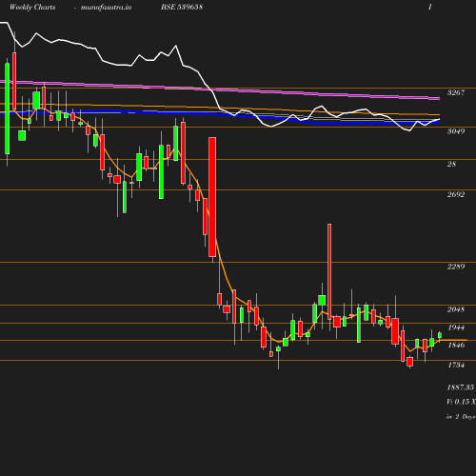
Task: Select the 1944 price level label
Action: 456,327
